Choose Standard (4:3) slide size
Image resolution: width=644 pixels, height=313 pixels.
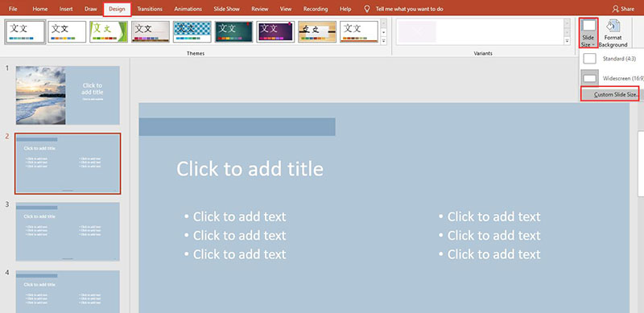coord(612,59)
